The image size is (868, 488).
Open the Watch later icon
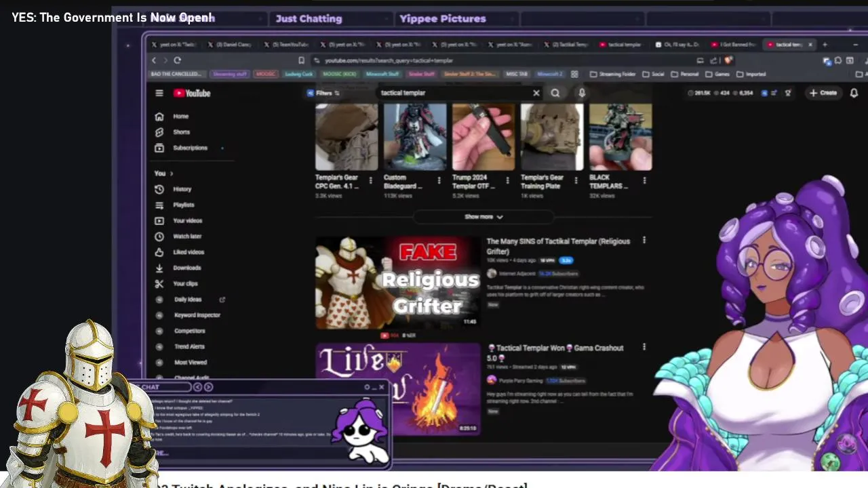159,237
